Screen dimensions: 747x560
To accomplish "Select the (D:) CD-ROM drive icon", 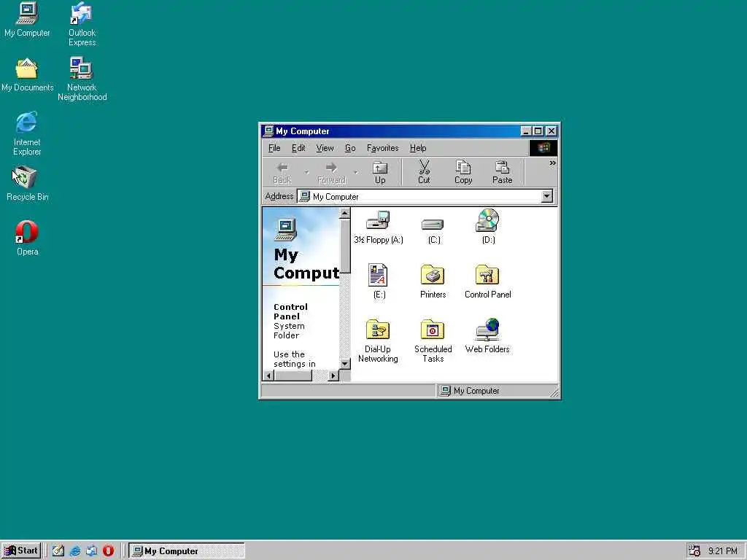I will click(x=488, y=227).
